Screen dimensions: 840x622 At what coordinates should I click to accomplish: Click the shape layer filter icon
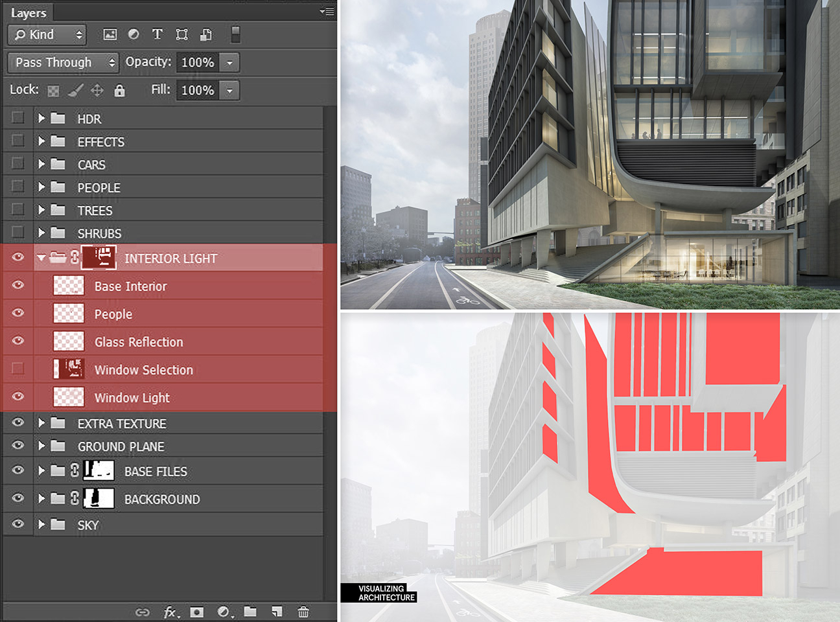click(181, 34)
